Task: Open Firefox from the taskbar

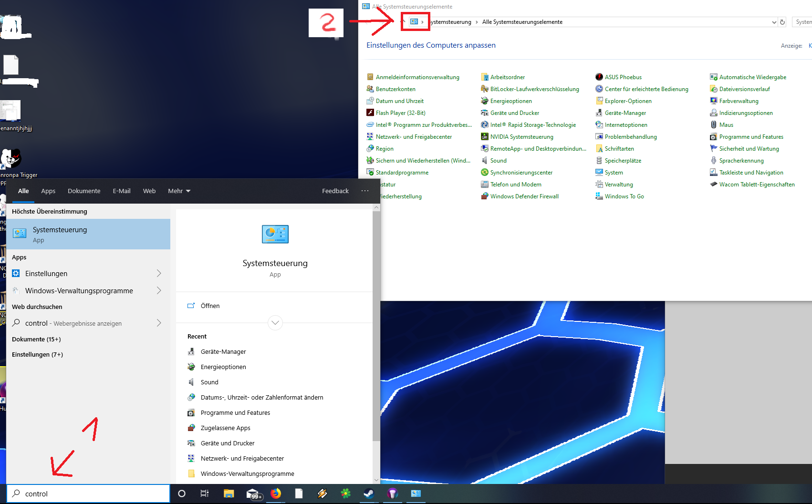Action: point(276,494)
